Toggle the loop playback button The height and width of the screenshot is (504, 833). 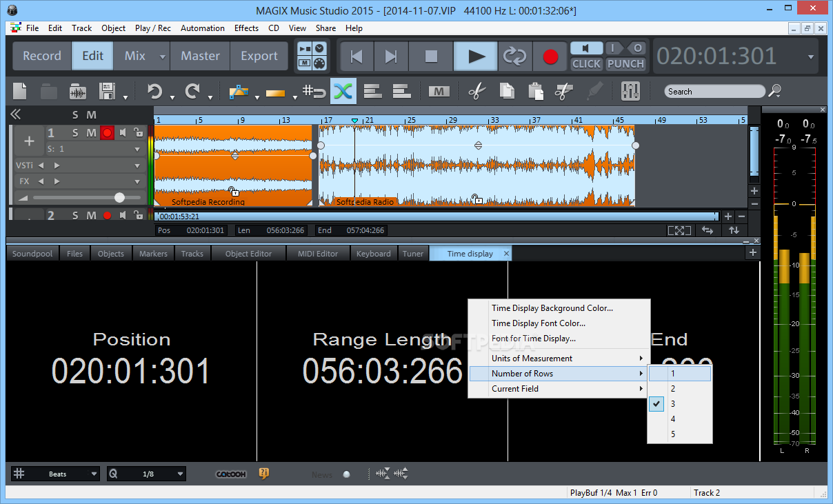[x=514, y=56]
